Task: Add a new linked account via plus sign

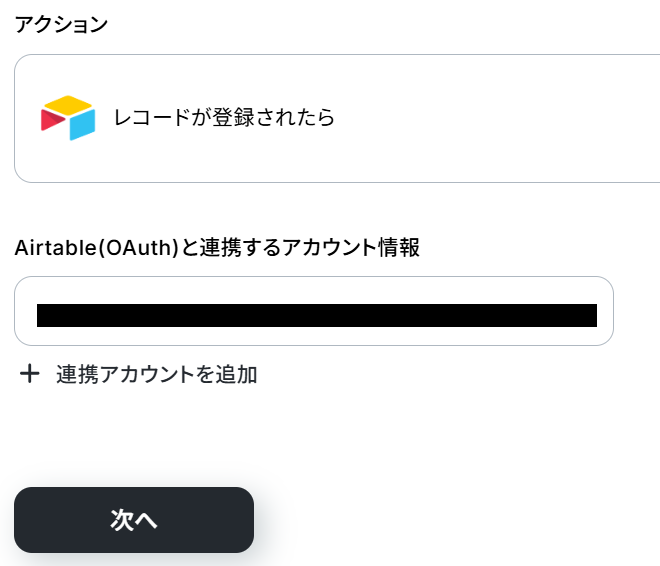Action: coord(30,374)
